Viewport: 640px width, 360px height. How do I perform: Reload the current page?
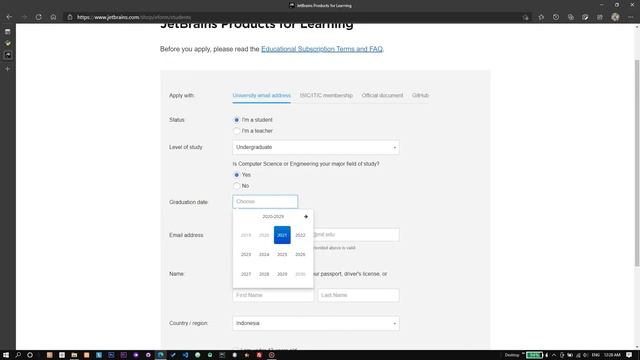tap(38, 17)
